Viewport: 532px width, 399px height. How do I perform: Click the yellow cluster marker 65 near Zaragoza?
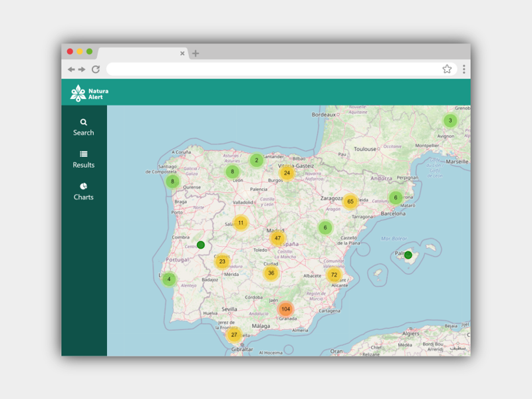click(350, 201)
